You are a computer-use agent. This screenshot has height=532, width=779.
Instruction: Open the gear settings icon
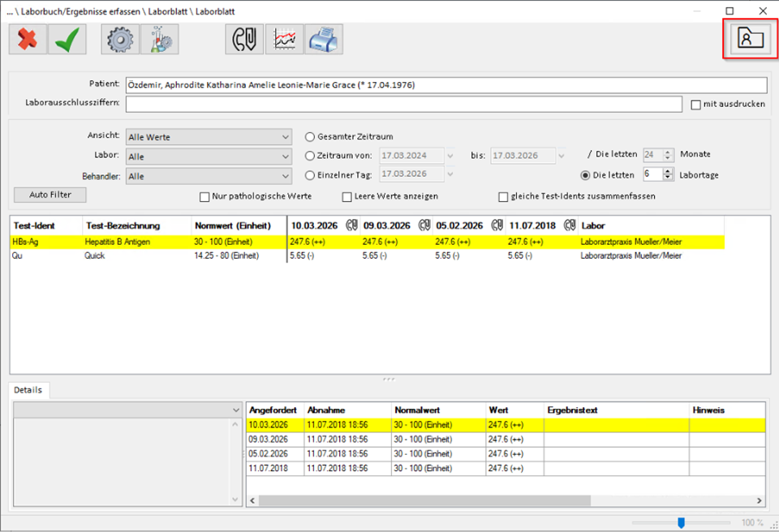120,39
